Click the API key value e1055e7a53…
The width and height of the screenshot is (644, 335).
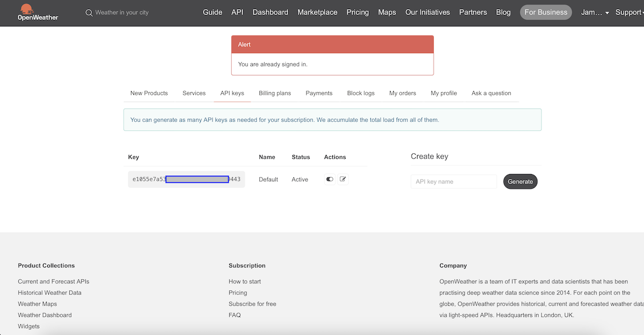point(187,179)
